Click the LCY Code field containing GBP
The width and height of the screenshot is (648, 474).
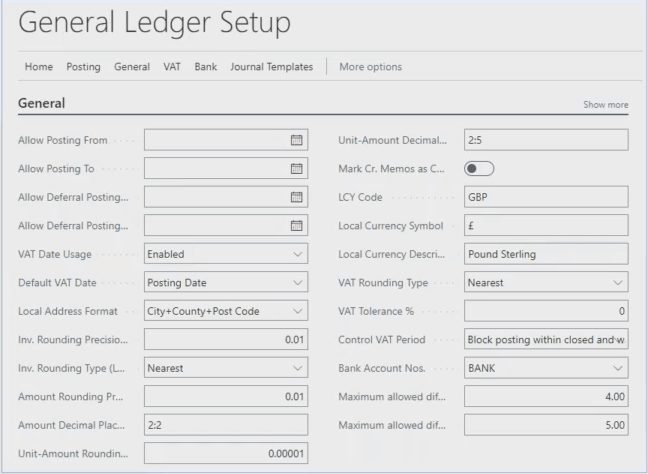pos(545,197)
